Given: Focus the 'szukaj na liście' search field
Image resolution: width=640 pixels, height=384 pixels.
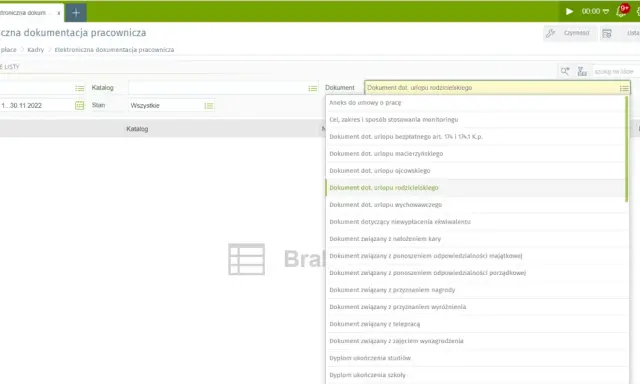Looking at the screenshot, I should (x=616, y=71).
